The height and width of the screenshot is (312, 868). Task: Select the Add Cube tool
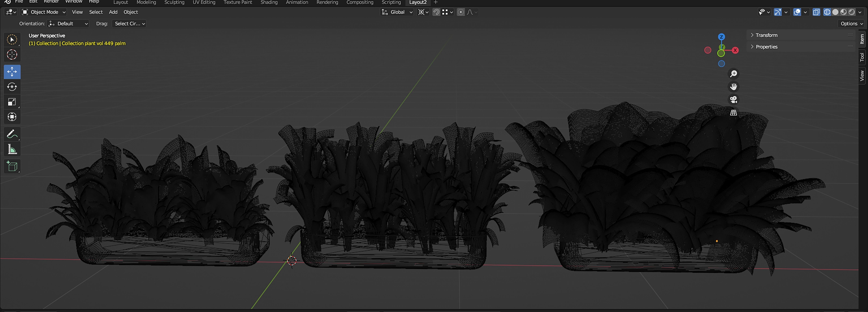coord(12,166)
